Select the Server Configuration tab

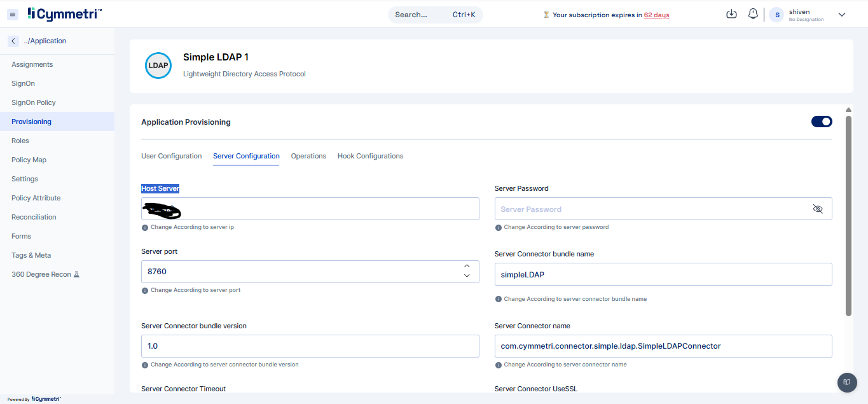pyautogui.click(x=246, y=156)
